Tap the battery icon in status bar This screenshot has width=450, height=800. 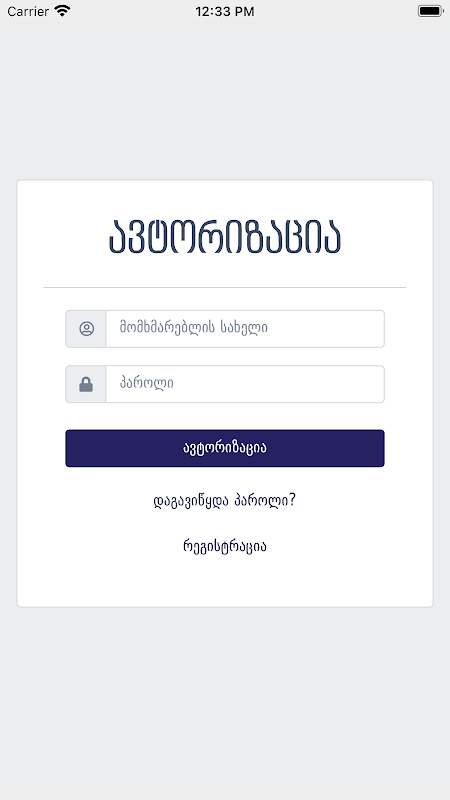[x=431, y=11]
